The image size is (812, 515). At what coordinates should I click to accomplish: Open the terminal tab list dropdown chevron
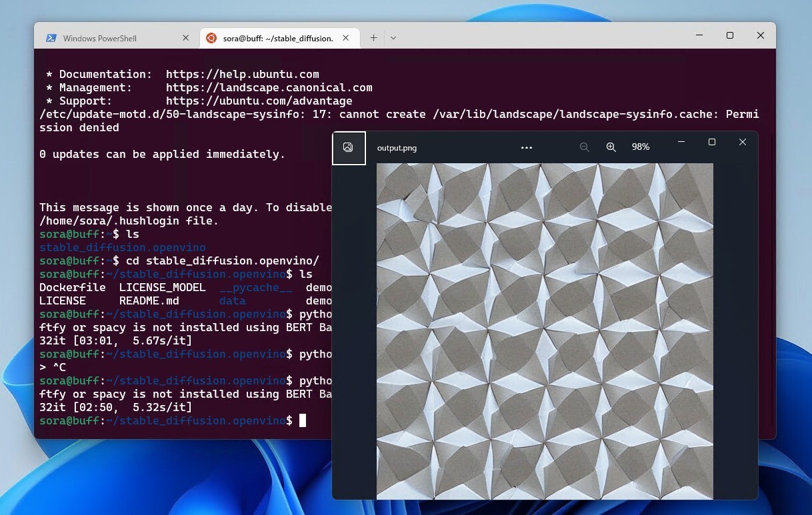[x=393, y=37]
